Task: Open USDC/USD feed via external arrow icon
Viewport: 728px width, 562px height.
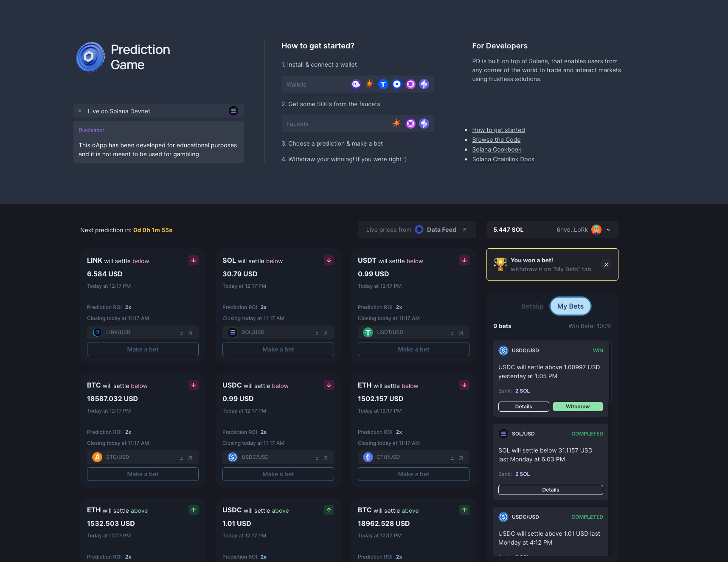Action: [326, 458]
